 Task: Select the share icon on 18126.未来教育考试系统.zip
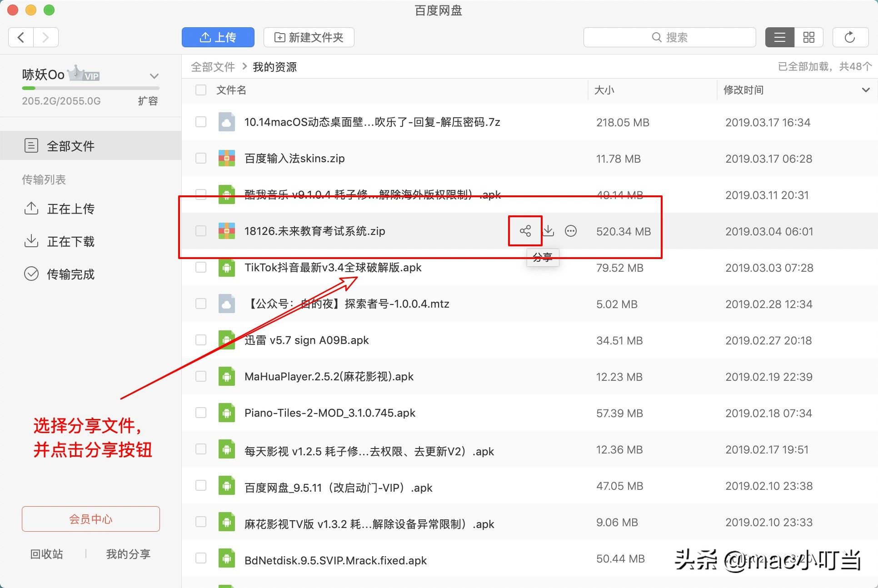[x=525, y=231]
